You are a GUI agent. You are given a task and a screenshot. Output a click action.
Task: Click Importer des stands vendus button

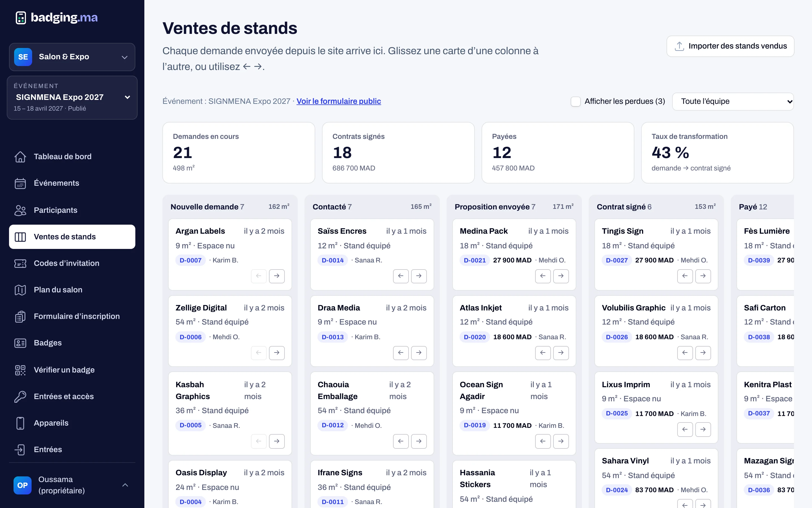(x=730, y=46)
